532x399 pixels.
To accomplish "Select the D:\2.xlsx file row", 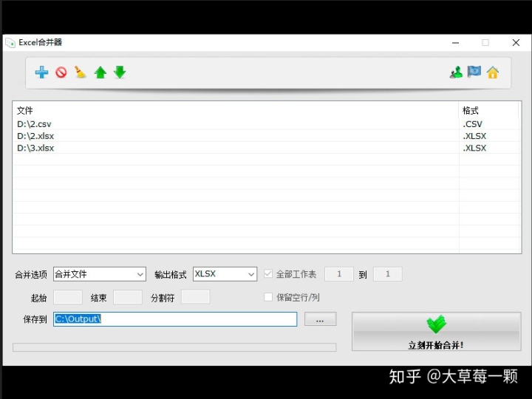I will (266, 136).
